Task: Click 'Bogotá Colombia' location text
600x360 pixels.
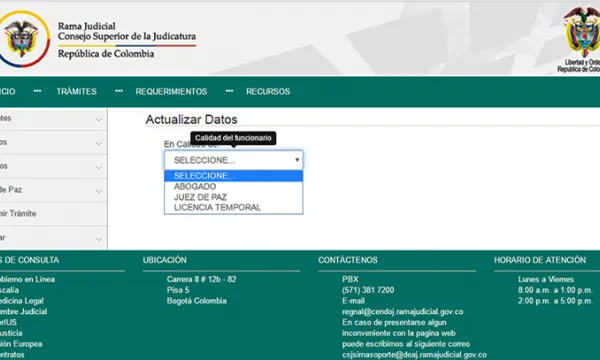Action: tap(196, 301)
